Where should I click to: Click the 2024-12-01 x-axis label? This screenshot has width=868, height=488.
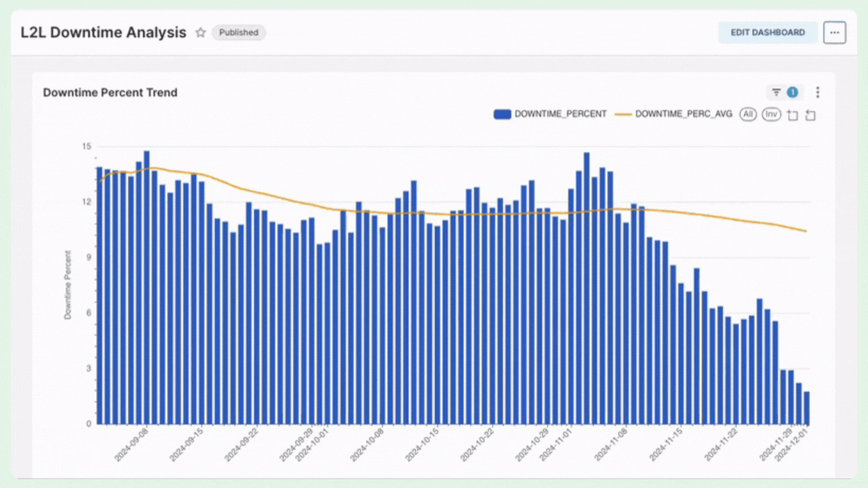792,445
